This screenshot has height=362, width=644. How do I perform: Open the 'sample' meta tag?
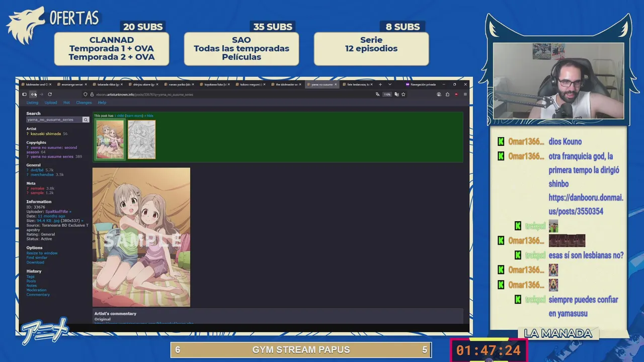tap(37, 193)
